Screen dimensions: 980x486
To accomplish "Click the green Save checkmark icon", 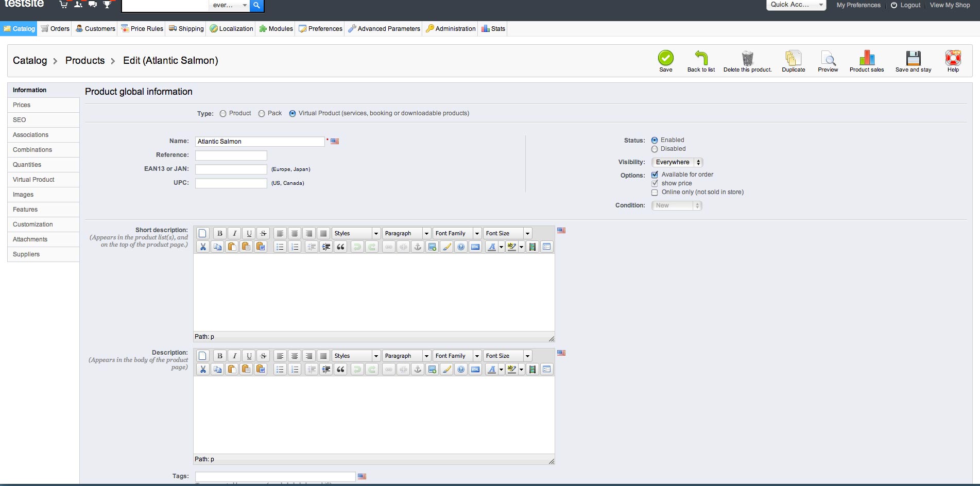I will coord(665,58).
